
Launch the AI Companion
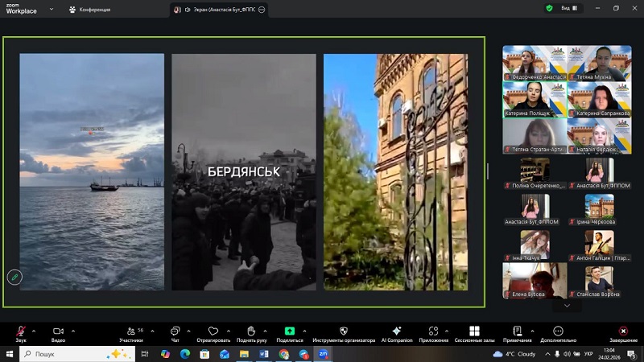click(x=396, y=331)
